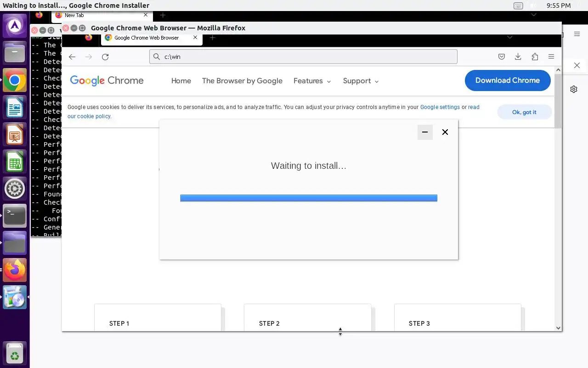Viewport: 588px width, 368px height.
Task: Click the top bar title Waiting to install
Action: 76,6
